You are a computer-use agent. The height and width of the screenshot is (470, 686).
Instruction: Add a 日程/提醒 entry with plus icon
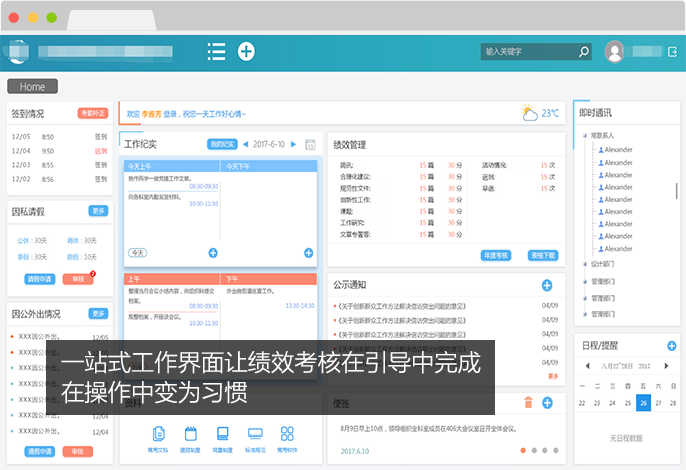click(x=671, y=346)
